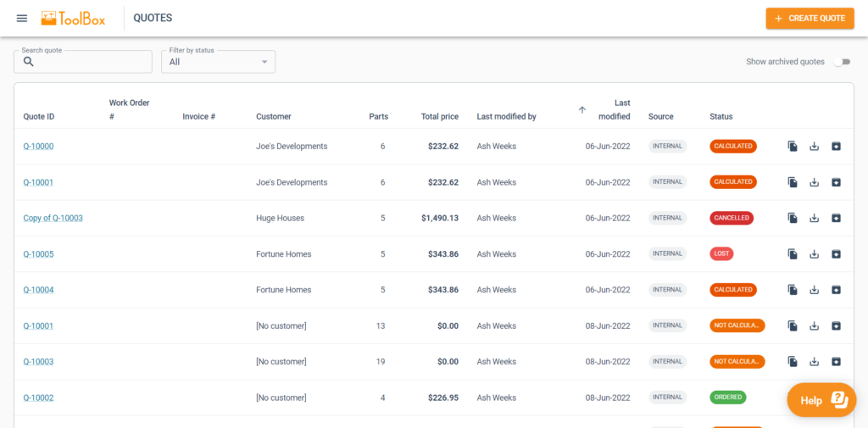Sort table by Total price header

[439, 117]
